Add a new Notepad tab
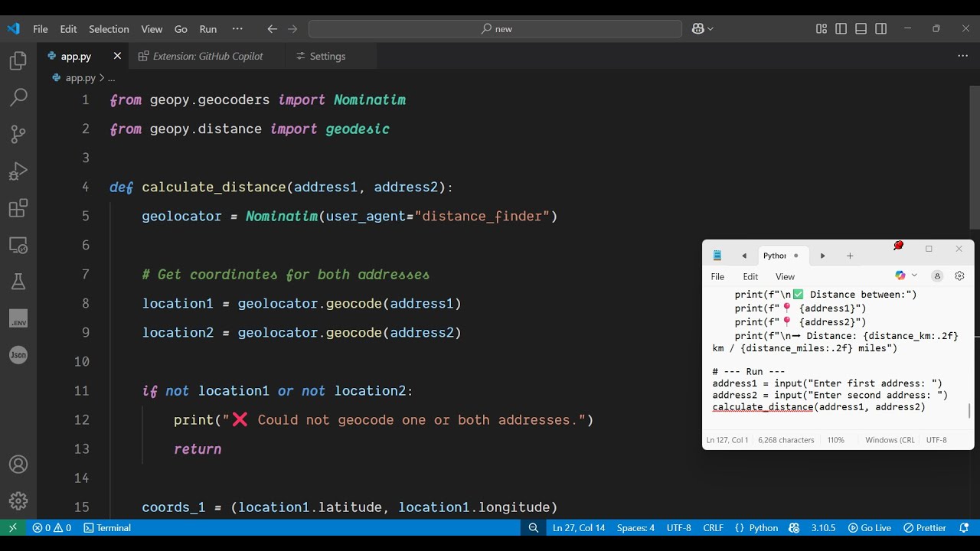The height and width of the screenshot is (551, 980). click(x=850, y=256)
